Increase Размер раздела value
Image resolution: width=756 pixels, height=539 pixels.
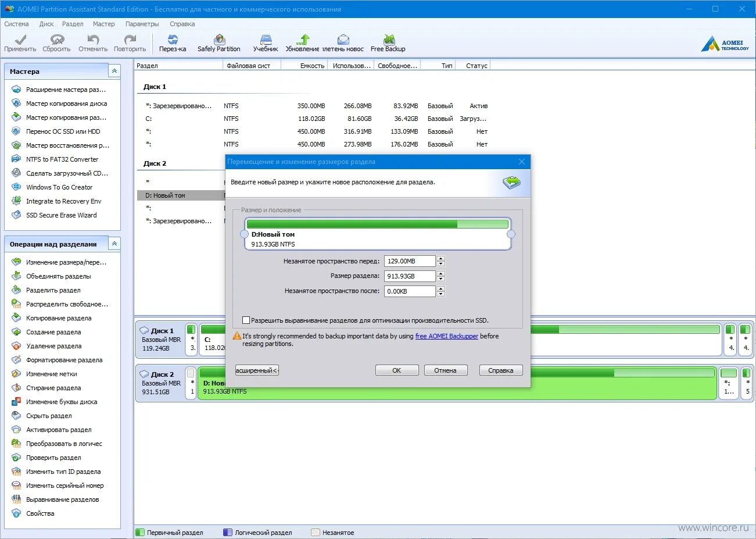[441, 273]
